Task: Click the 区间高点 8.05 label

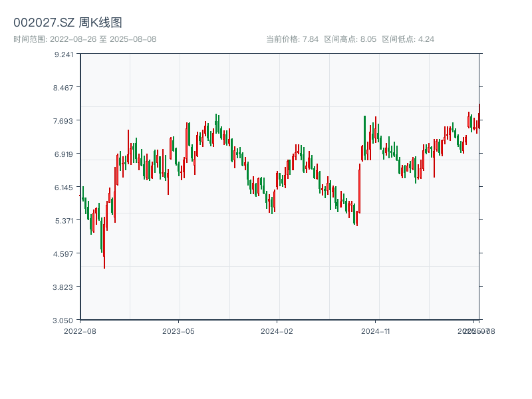Action: pyautogui.click(x=350, y=39)
